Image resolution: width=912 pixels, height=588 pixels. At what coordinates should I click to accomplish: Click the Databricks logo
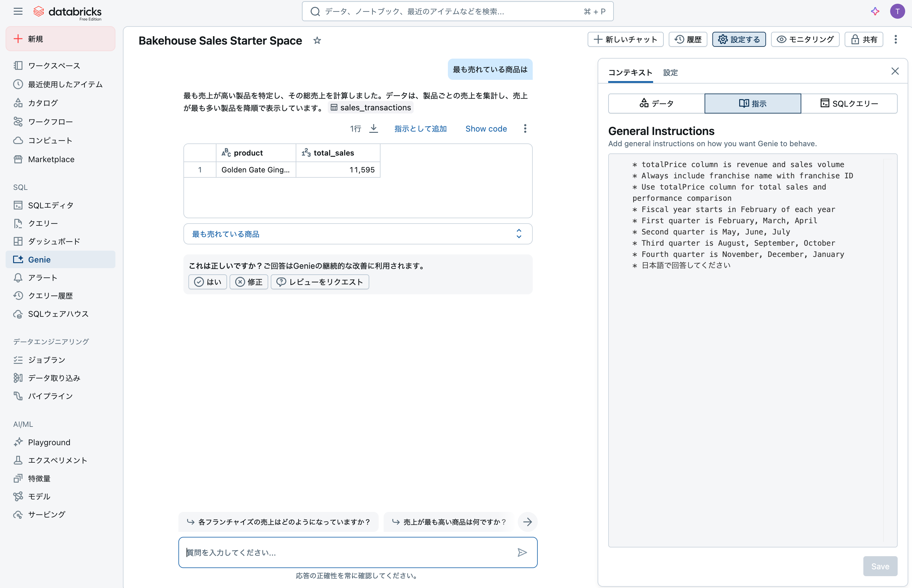(67, 12)
